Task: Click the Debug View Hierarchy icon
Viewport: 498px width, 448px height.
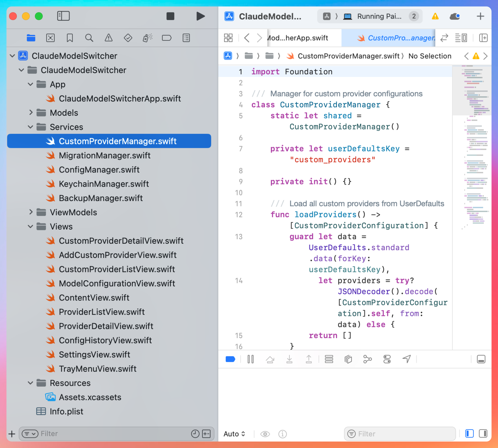Action: [348, 359]
